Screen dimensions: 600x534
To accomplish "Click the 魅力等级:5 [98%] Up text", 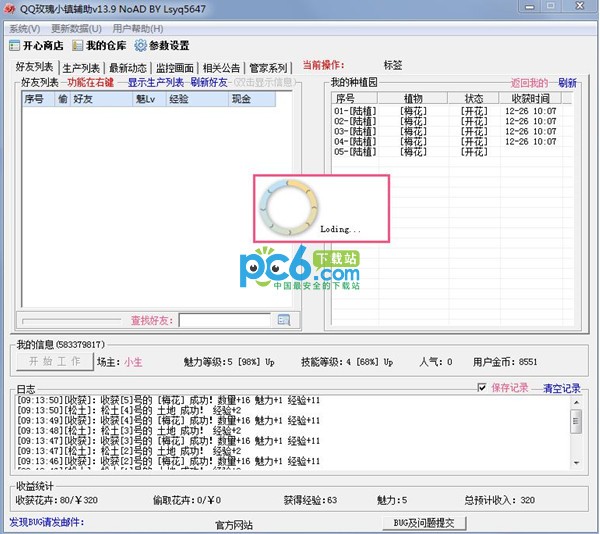I will pos(229,362).
